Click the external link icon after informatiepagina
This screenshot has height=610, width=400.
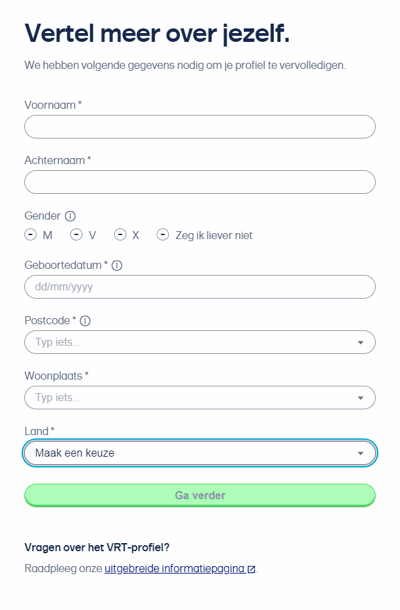251,569
